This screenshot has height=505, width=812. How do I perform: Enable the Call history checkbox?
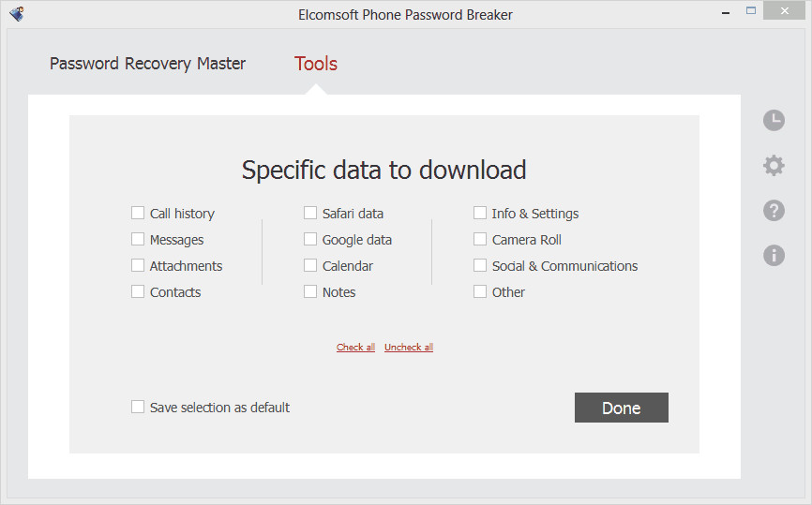(x=138, y=214)
